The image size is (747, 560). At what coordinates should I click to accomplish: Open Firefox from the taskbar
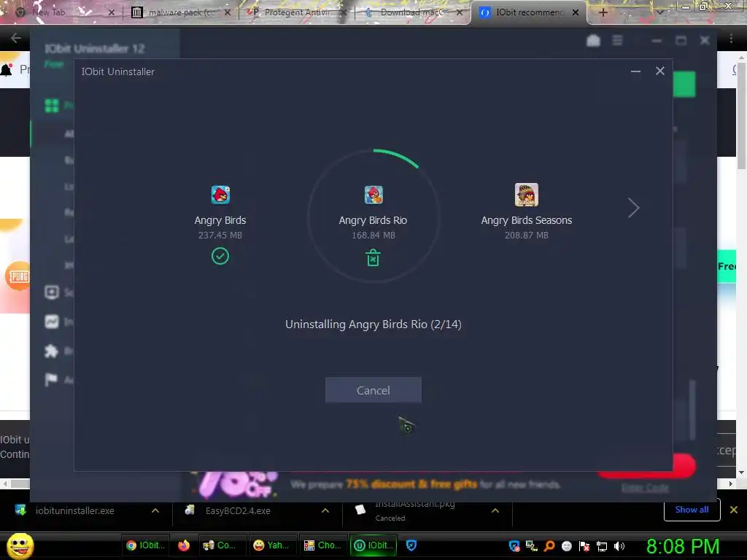tap(183, 545)
